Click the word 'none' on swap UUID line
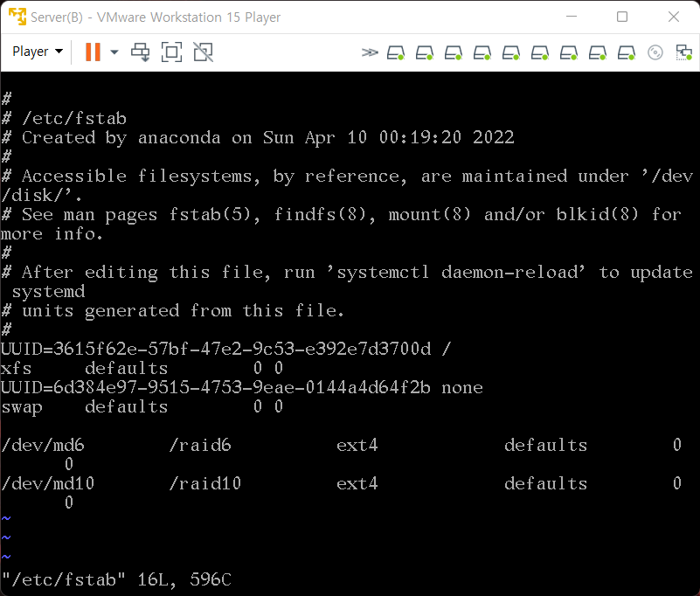The width and height of the screenshot is (700, 596). (x=462, y=387)
